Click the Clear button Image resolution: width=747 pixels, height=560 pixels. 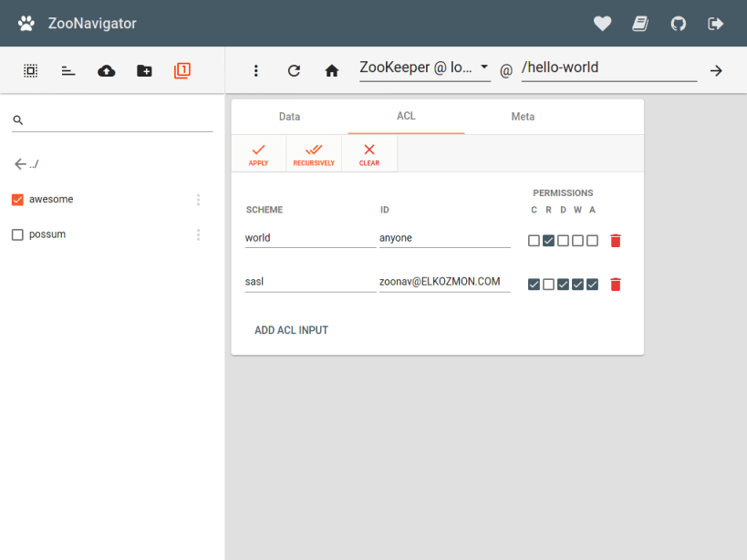[x=369, y=154]
